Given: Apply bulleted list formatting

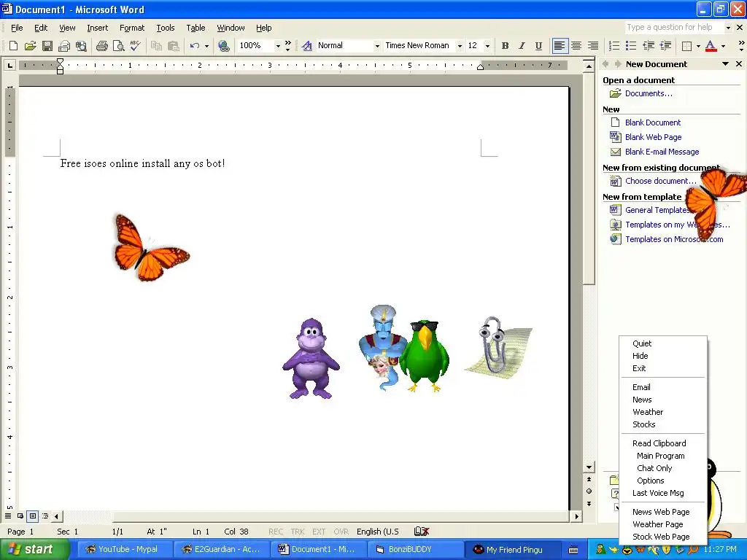Looking at the screenshot, I should (x=631, y=46).
